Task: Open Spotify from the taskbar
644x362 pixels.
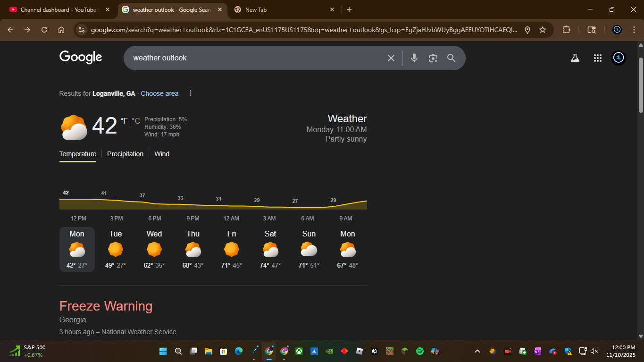Action: [x=419, y=351]
